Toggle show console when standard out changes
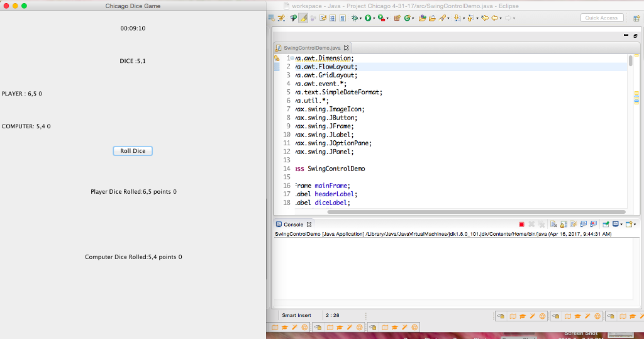Screen dimensions: 644x339 [x=583, y=225]
